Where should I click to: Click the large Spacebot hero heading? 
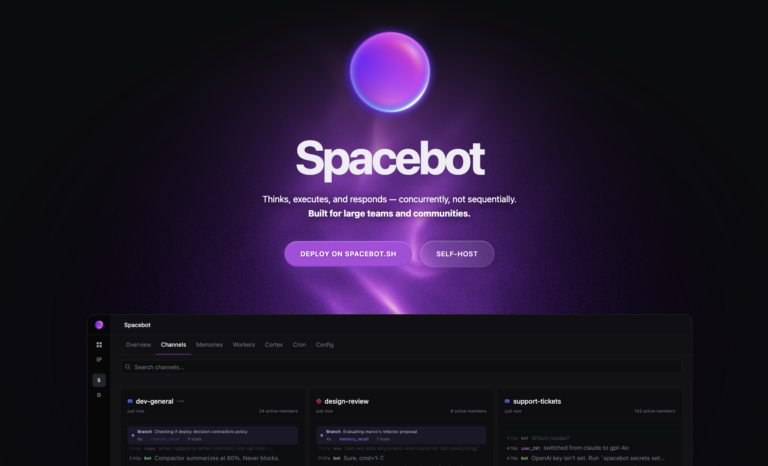pos(390,158)
